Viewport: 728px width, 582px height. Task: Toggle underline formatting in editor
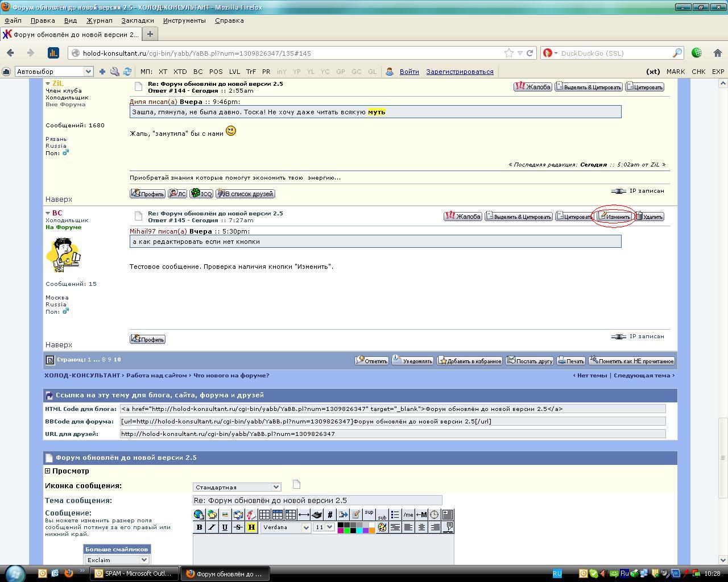[x=225, y=527]
